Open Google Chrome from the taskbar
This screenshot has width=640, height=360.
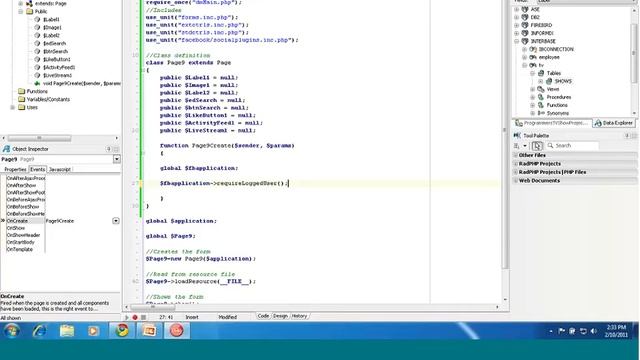[122, 331]
